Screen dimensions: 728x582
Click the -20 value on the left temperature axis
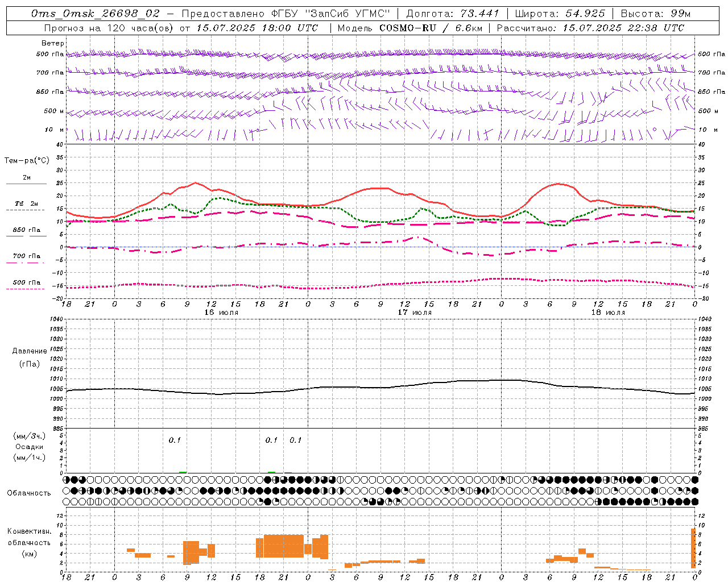pyautogui.click(x=58, y=298)
